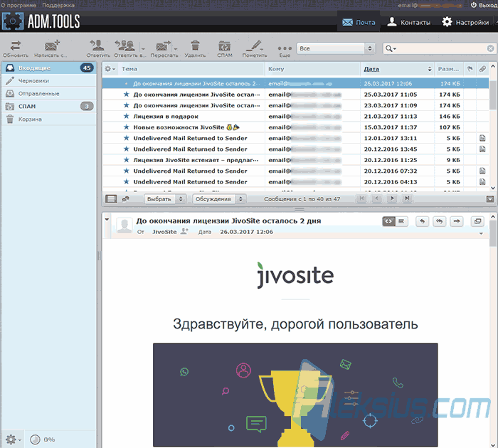498x448 pixels.
Task: Click the 0% storage quota indicator
Action: tap(42, 439)
